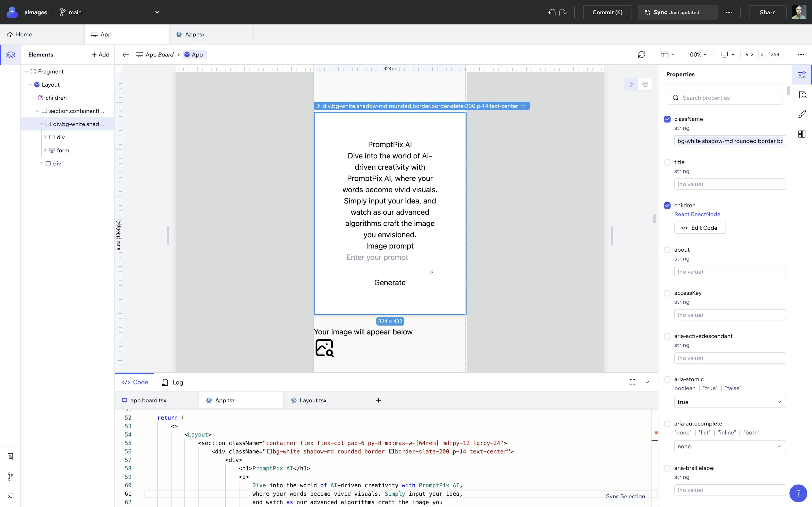Click the play interaction mode icon

tap(631, 84)
